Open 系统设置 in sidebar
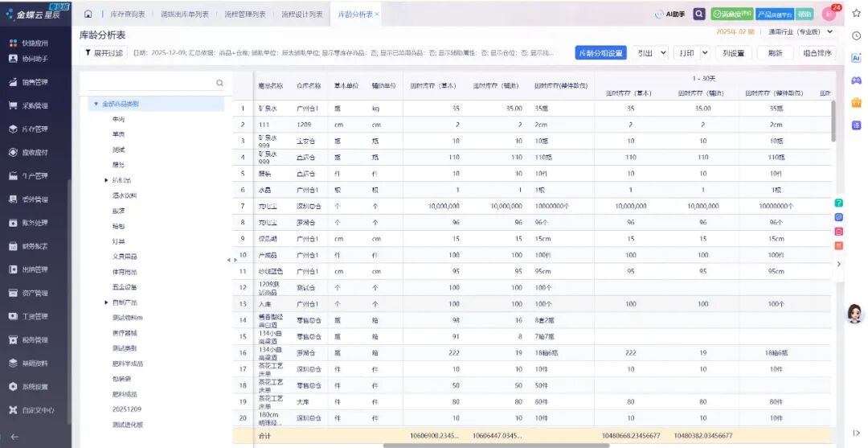This screenshot has width=868, height=448. 30,387
